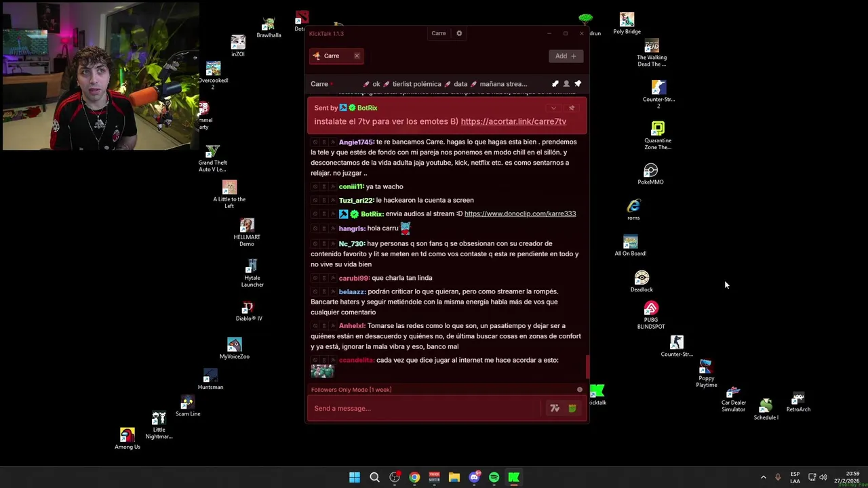Screen dimensions: 868x488
Task: Open MyVoiceZoo desktop icon
Action: coord(234,348)
